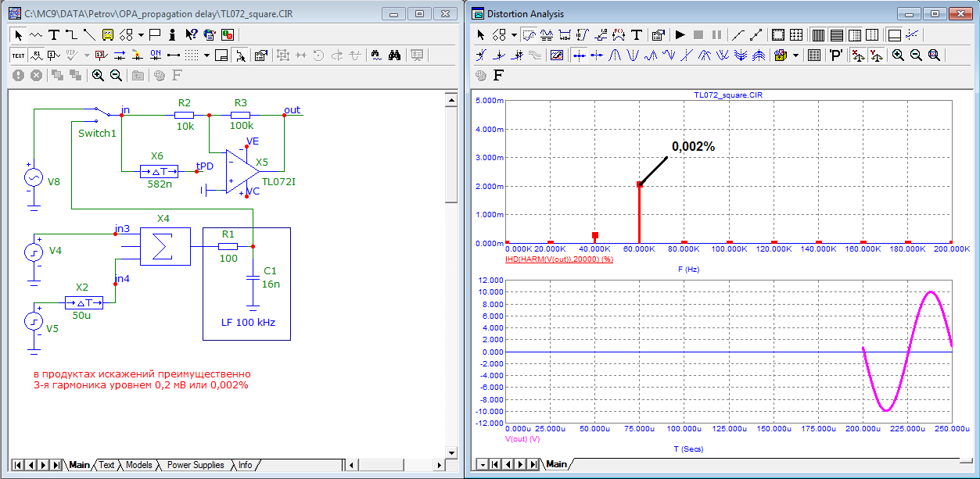Zoom in on the schematic window

coord(98,75)
